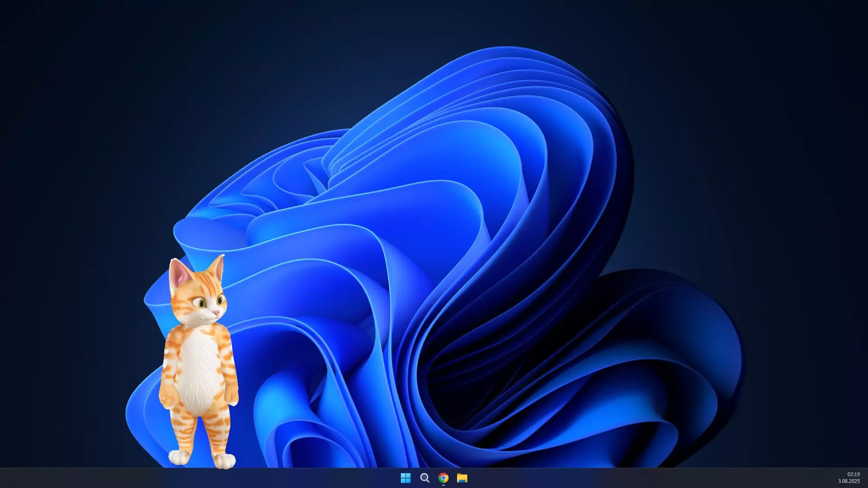Select the magnifier search button
The height and width of the screenshot is (488, 868).
[424, 477]
